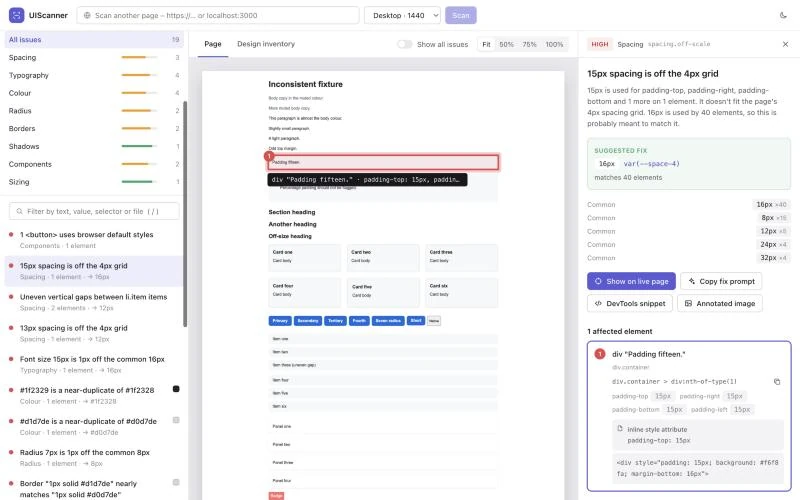Click the filter by text input
Image resolution: width=800 pixels, height=500 pixels.
[94, 211]
